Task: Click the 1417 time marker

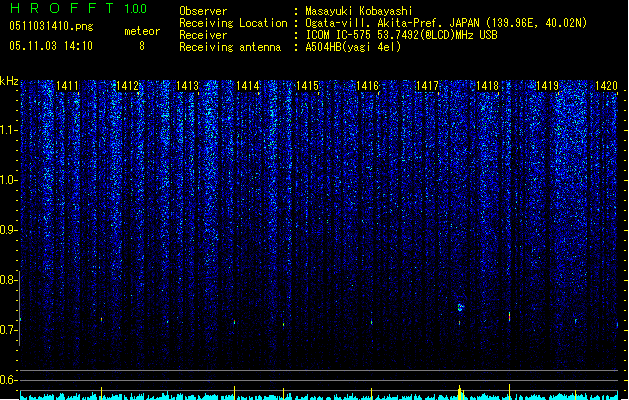Action: 428,86
